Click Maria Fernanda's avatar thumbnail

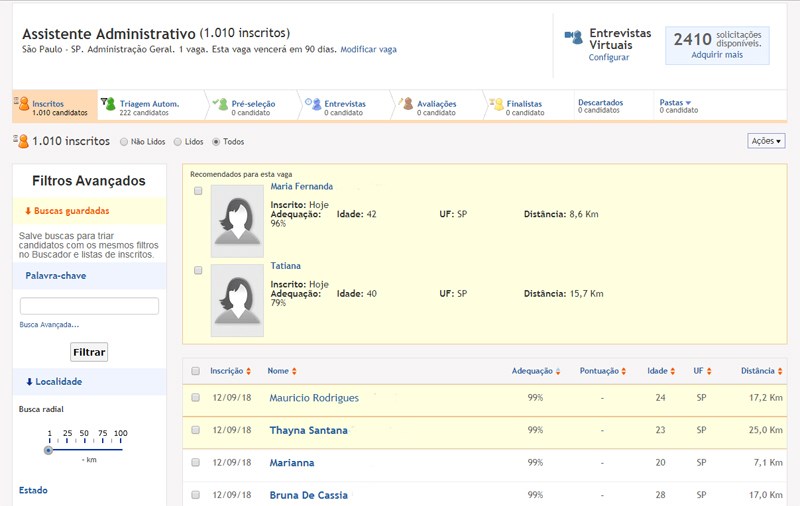237,221
